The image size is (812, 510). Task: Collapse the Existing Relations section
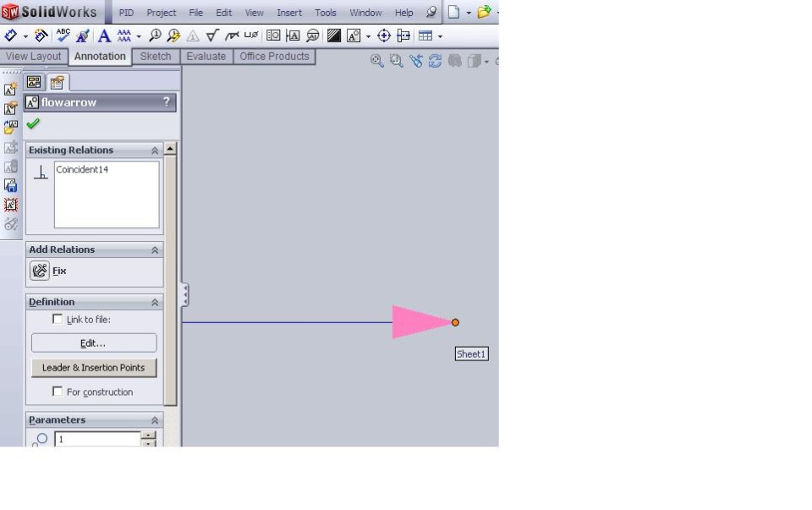154,151
